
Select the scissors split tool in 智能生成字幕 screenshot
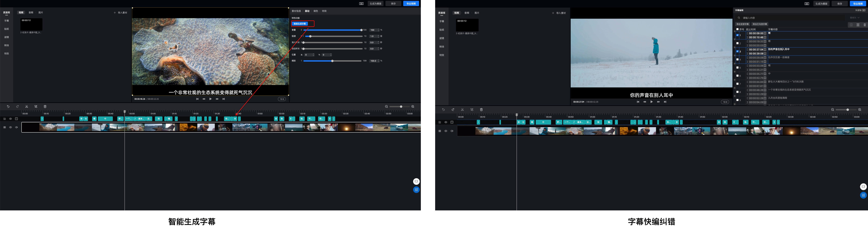point(27,107)
